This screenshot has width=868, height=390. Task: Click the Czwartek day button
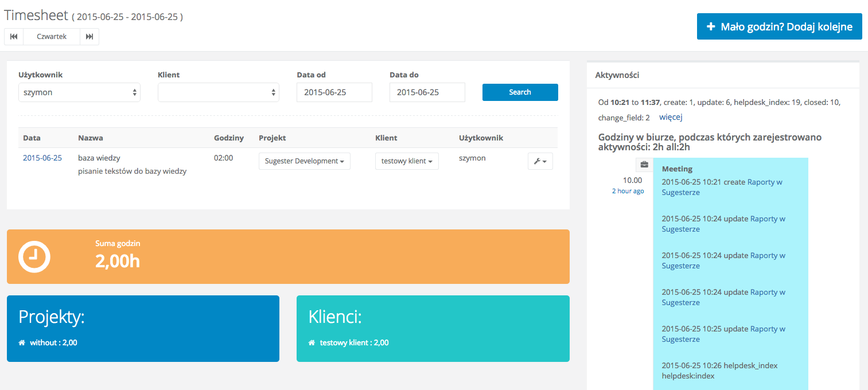click(52, 37)
